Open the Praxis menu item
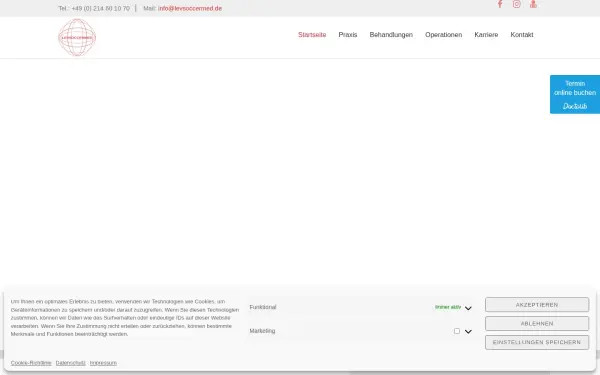 point(348,35)
